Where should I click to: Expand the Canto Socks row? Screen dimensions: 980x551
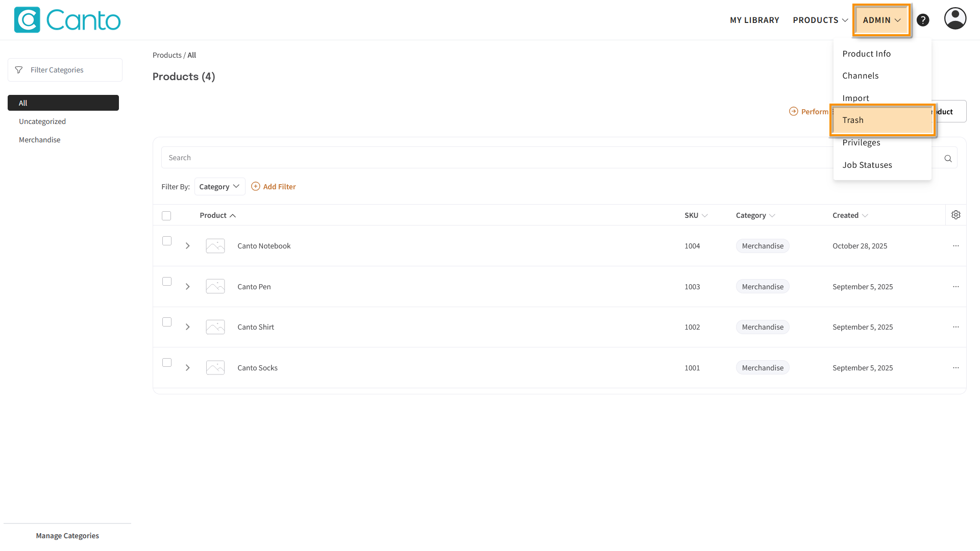188,368
